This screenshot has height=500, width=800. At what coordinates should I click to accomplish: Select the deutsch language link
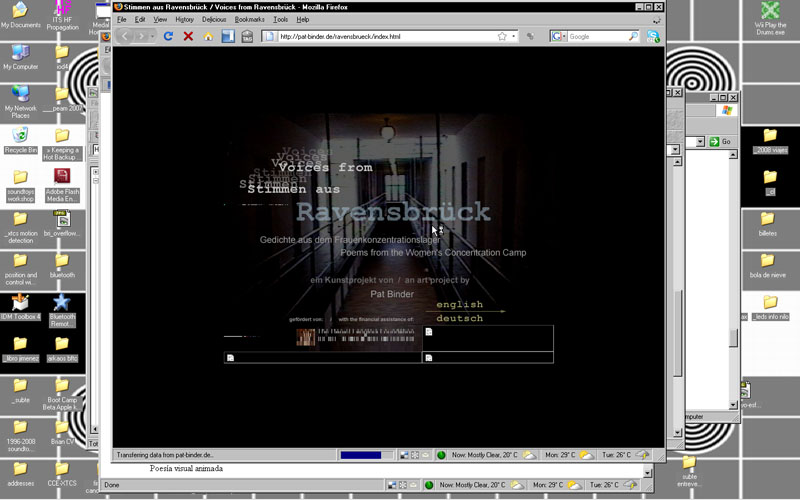pos(459,318)
